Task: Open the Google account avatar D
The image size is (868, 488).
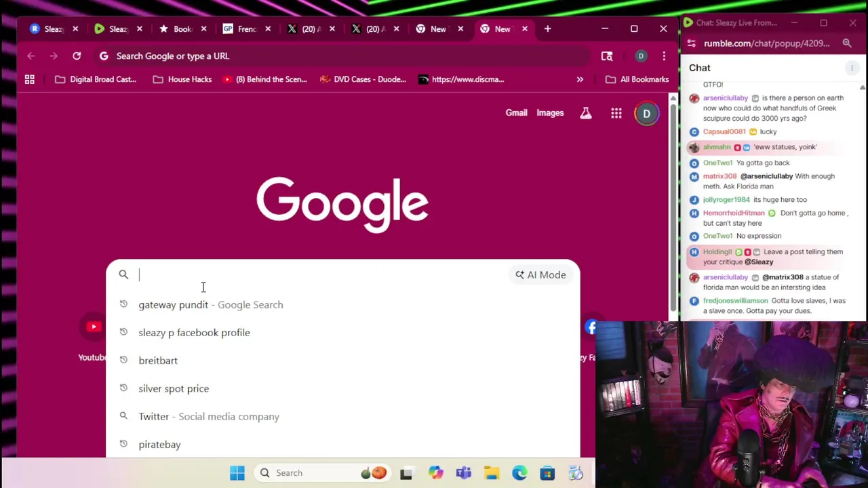Action: (646, 114)
